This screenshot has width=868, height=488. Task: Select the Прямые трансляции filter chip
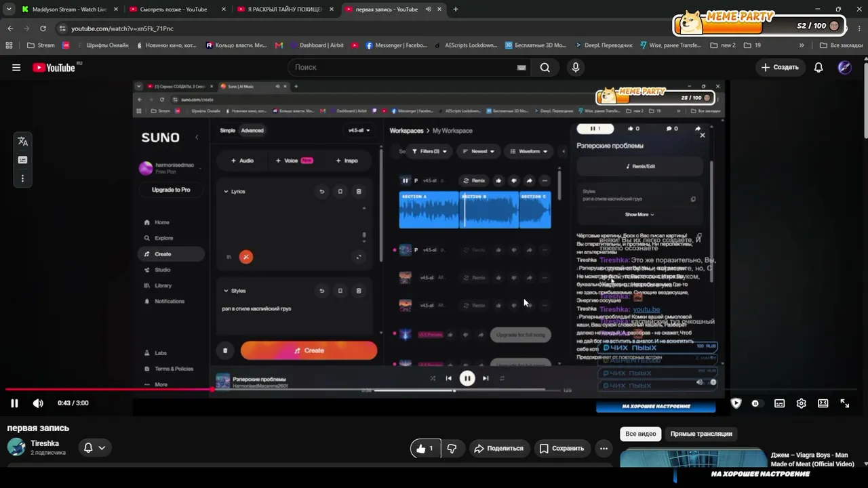[x=701, y=434]
